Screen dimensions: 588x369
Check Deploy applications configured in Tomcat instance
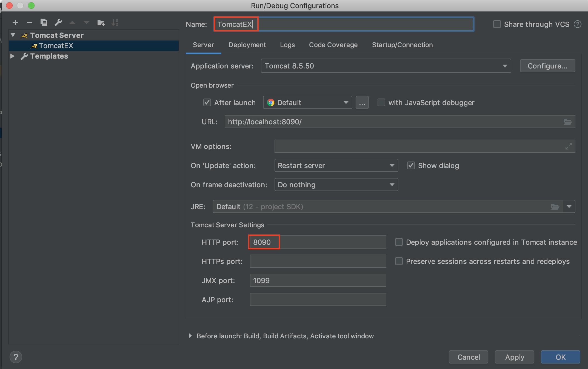click(399, 242)
